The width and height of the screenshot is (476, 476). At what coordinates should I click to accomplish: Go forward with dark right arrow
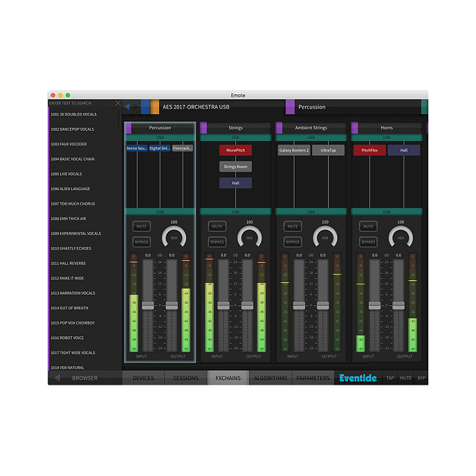pyautogui.click(x=136, y=107)
